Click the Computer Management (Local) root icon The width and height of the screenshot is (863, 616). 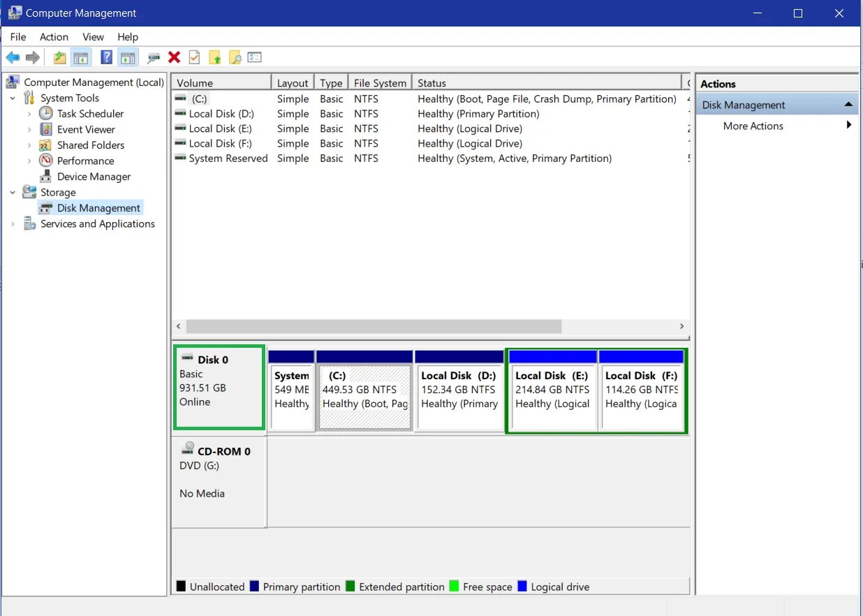[x=13, y=82]
